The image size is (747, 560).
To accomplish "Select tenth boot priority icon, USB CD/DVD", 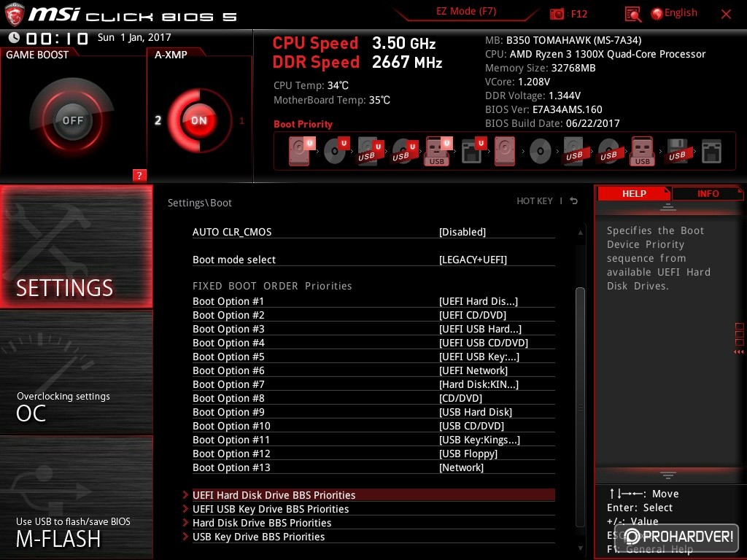I will point(608,151).
